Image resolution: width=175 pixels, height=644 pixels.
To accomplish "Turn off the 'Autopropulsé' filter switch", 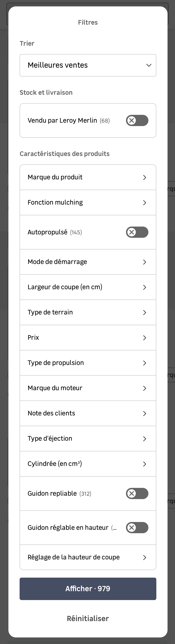I will pos(137,232).
